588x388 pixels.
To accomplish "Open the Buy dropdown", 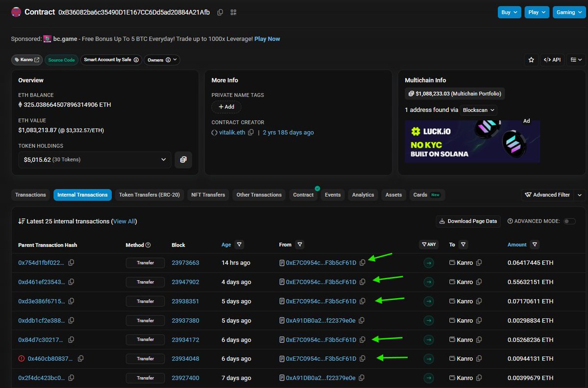I will pos(510,12).
